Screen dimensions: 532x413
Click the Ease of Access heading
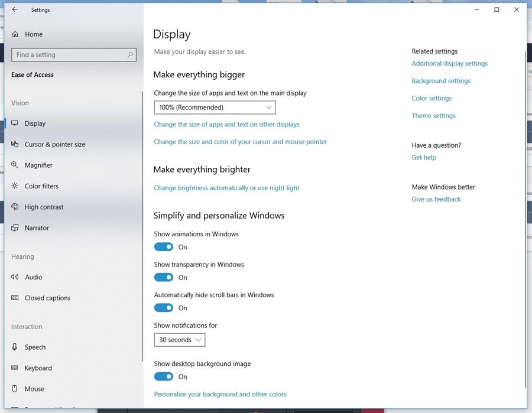pos(33,75)
